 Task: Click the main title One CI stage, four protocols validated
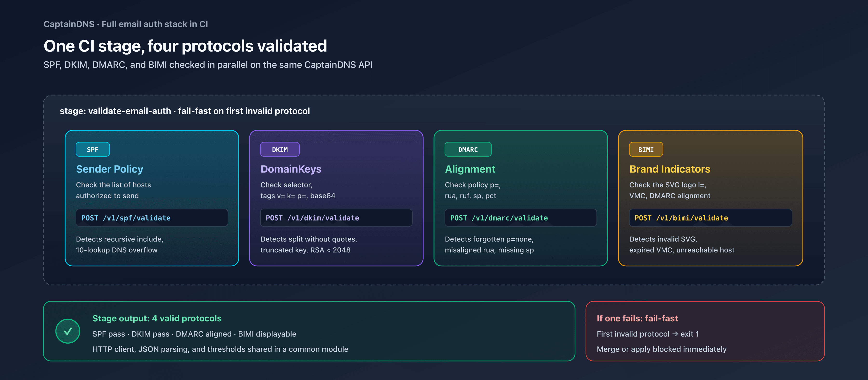(x=185, y=46)
